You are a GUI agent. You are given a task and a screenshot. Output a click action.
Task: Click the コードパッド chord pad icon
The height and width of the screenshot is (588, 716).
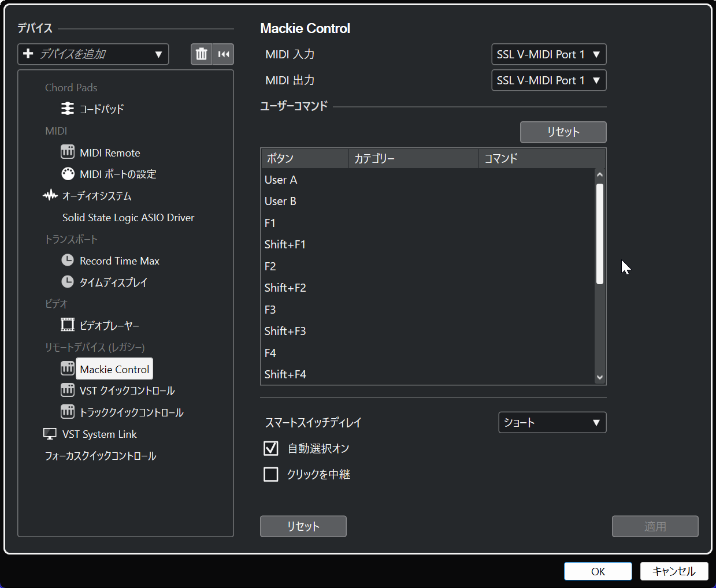click(68, 109)
